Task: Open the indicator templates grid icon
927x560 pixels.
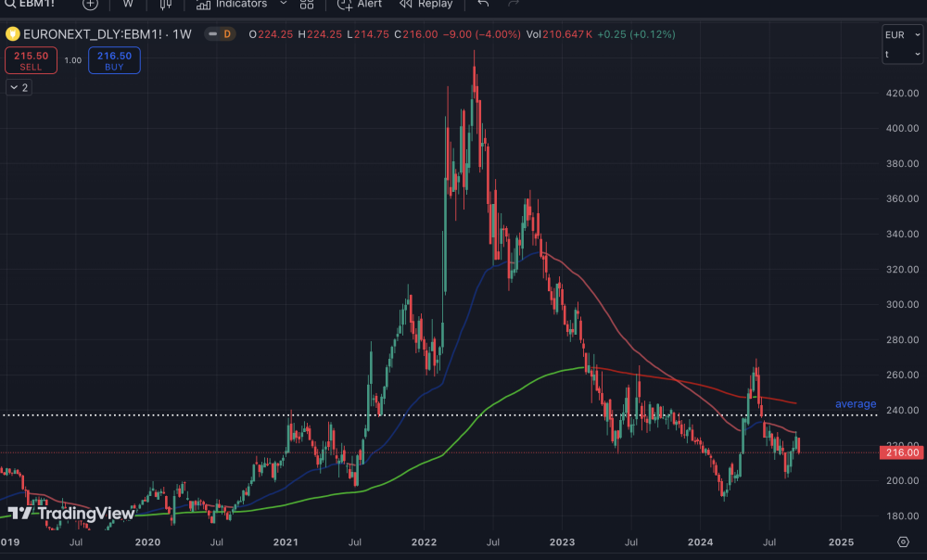Action: point(307,4)
